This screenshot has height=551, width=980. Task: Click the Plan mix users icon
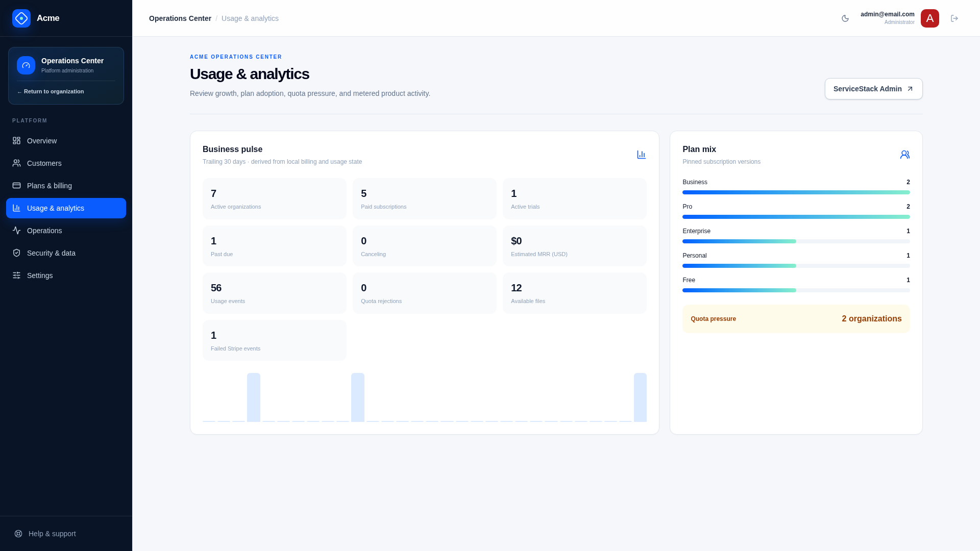pyautogui.click(x=905, y=155)
